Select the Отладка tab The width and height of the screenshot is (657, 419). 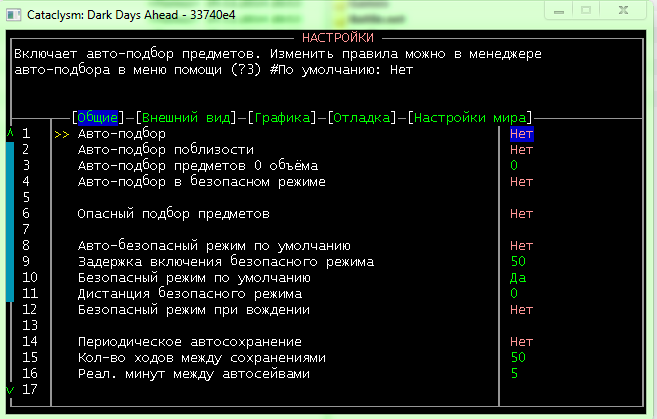click(x=362, y=118)
